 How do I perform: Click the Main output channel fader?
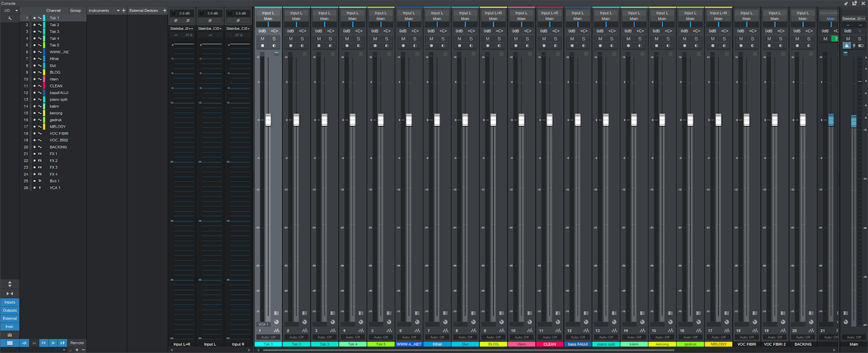point(853,120)
